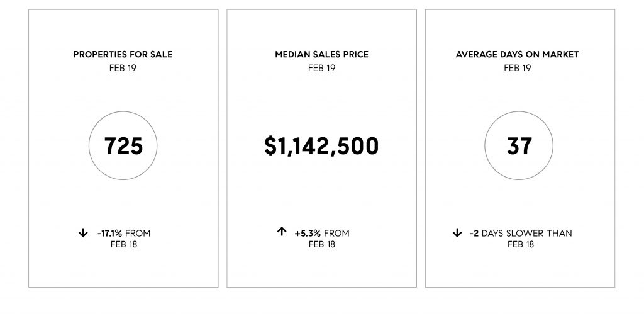Click FEB 18 in the Properties for Sale card
Screen dimensions: 644x316
(123, 244)
